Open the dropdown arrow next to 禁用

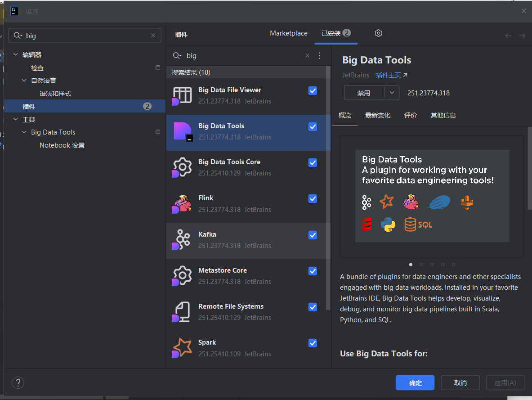pyautogui.click(x=392, y=93)
